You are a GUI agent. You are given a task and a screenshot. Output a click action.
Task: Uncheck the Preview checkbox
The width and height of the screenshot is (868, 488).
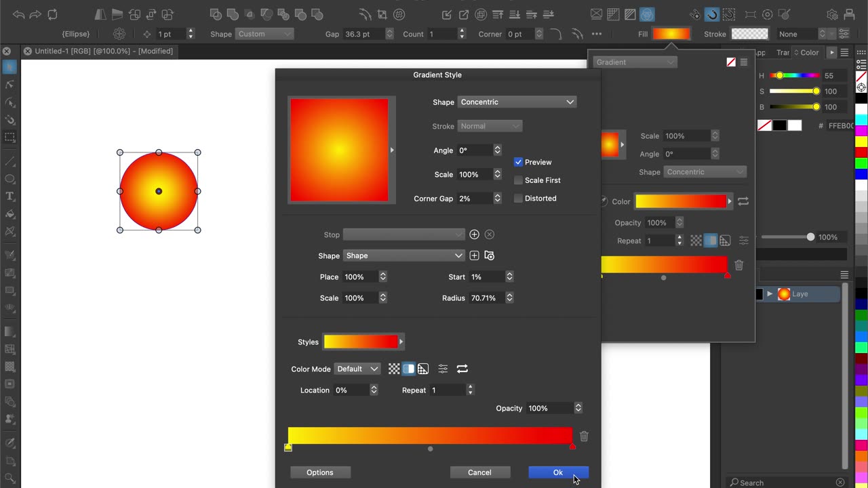pos(518,162)
